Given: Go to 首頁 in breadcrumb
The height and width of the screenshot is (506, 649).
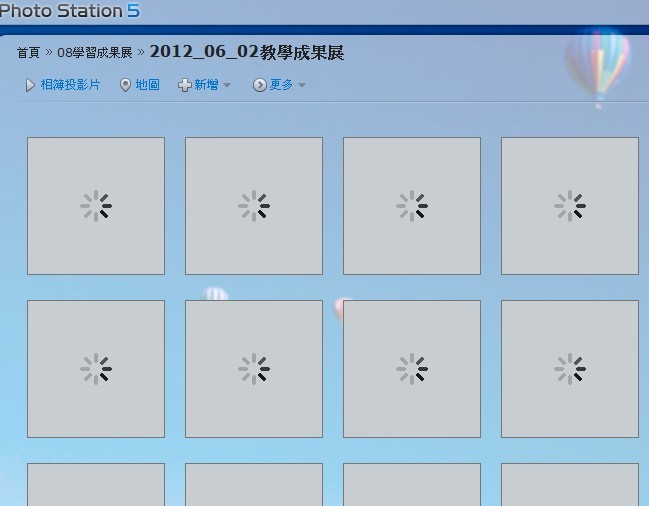Looking at the screenshot, I should point(28,53).
